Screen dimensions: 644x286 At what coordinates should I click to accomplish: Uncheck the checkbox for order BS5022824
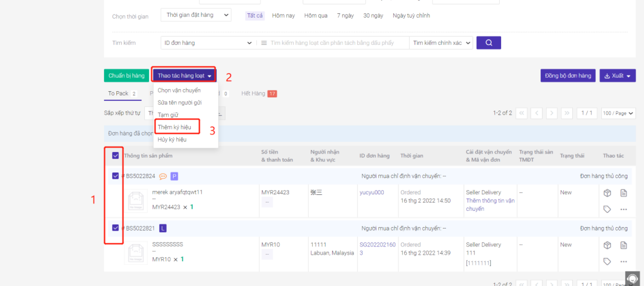115,176
